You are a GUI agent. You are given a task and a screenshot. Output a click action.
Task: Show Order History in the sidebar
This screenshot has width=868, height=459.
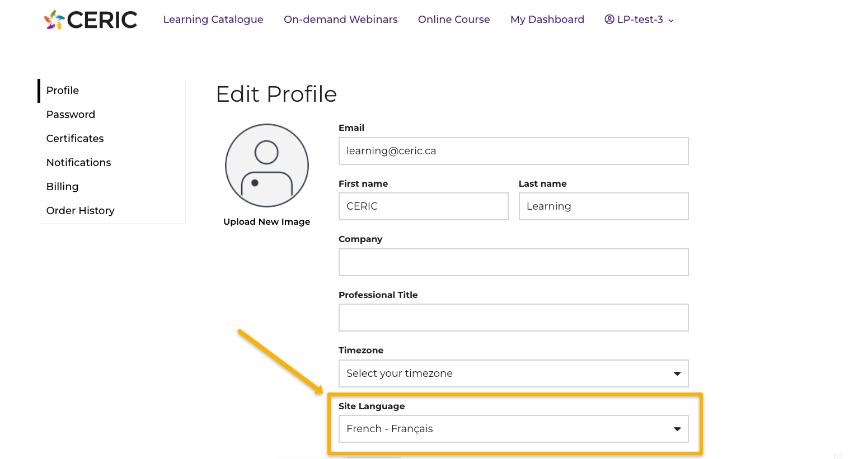(x=80, y=211)
